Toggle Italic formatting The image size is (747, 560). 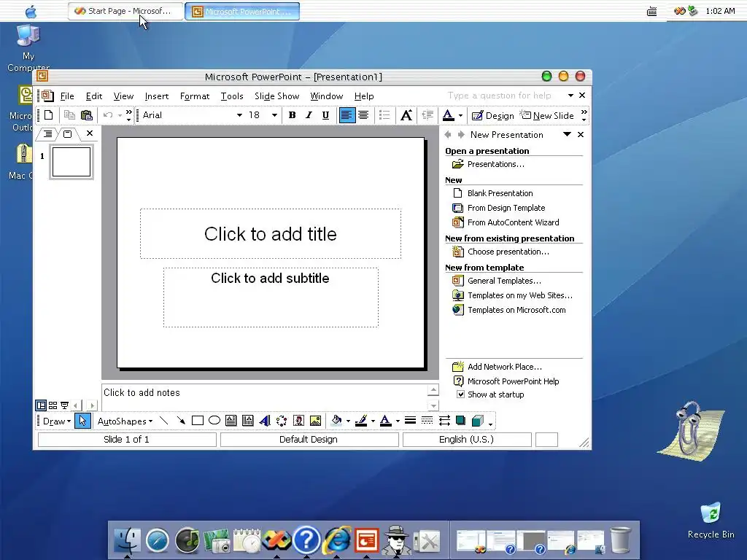point(309,115)
